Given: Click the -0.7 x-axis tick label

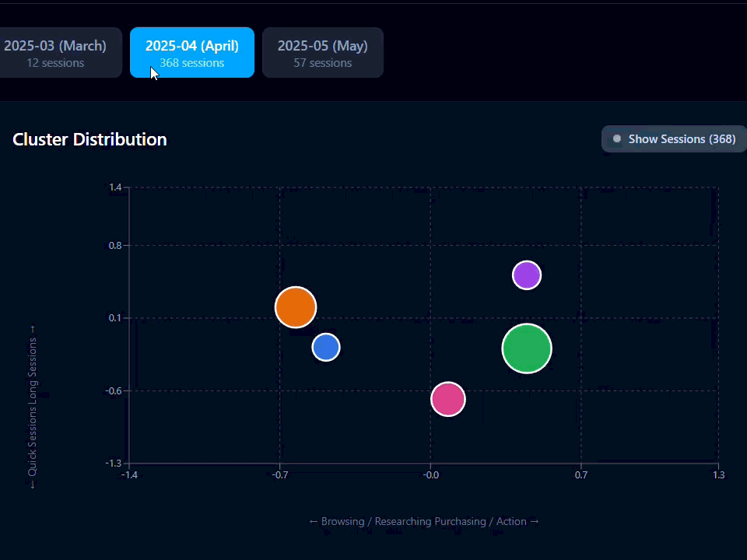Looking at the screenshot, I should pos(279,475).
